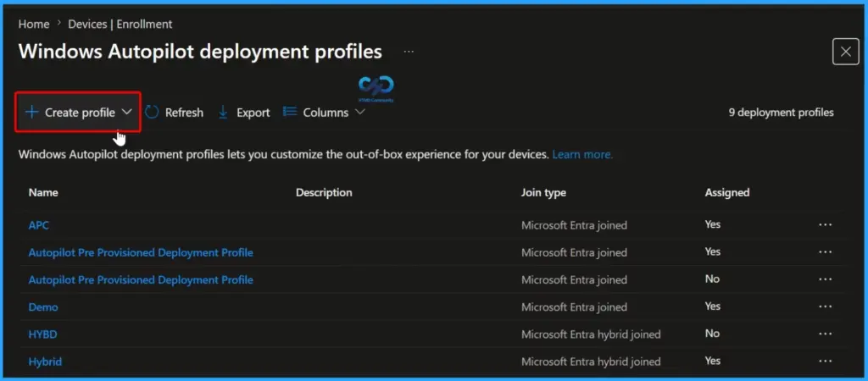The image size is (868, 381).
Task: Open more options for Demo row
Action: click(825, 306)
